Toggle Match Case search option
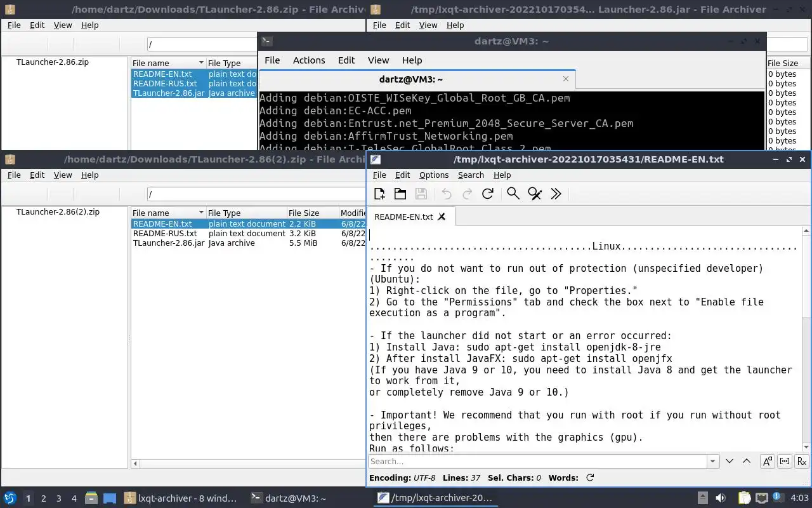The width and height of the screenshot is (812, 508). pyautogui.click(x=768, y=461)
